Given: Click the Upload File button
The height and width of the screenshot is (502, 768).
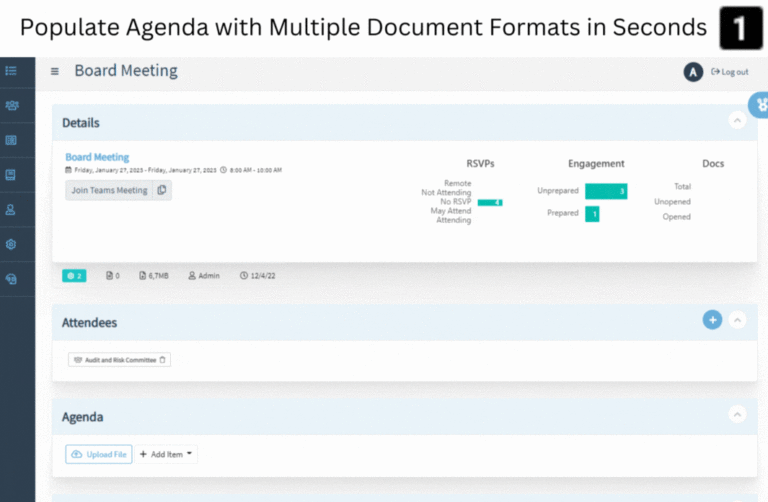Looking at the screenshot, I should pyautogui.click(x=99, y=454).
